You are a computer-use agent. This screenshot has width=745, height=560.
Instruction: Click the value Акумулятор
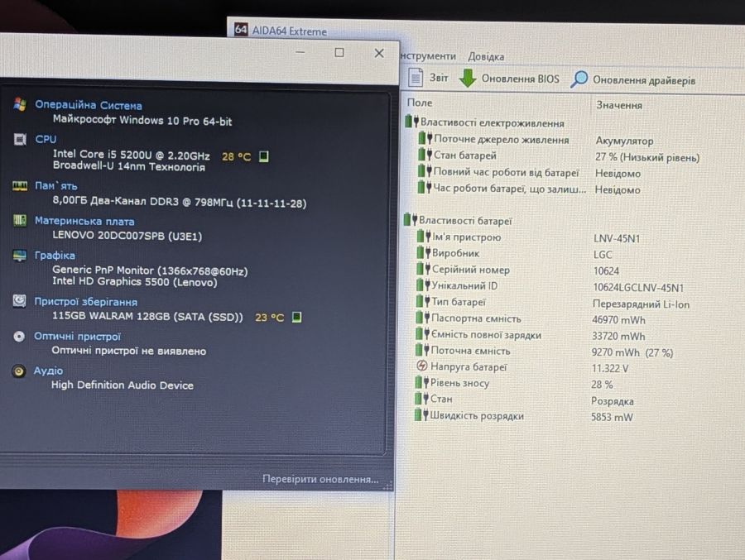[624, 141]
